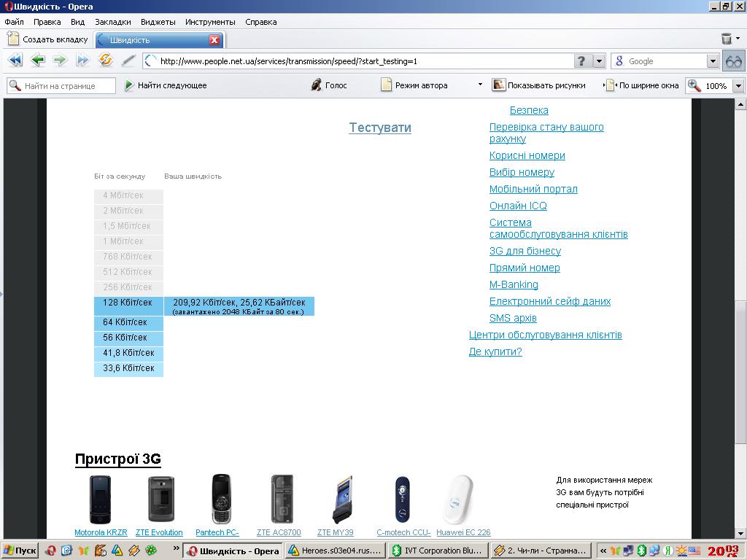
Task: Close the Швидкість tab
Action: pos(214,40)
